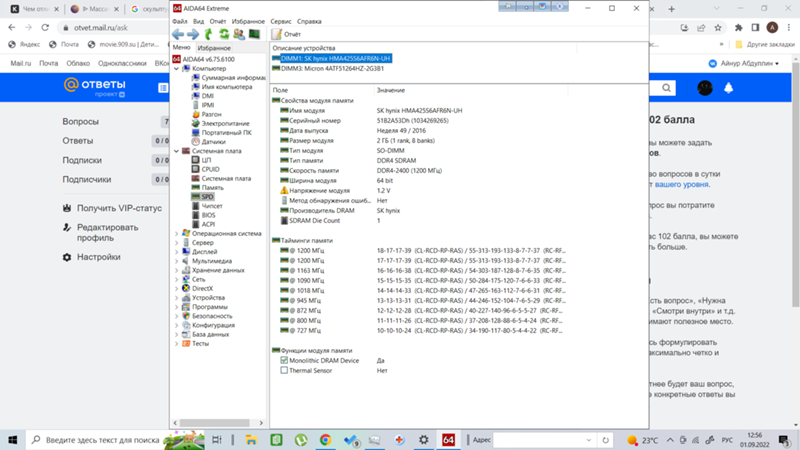Screen dimensions: 800x450
Task: Open the CPUID tree item
Action: click(206, 169)
